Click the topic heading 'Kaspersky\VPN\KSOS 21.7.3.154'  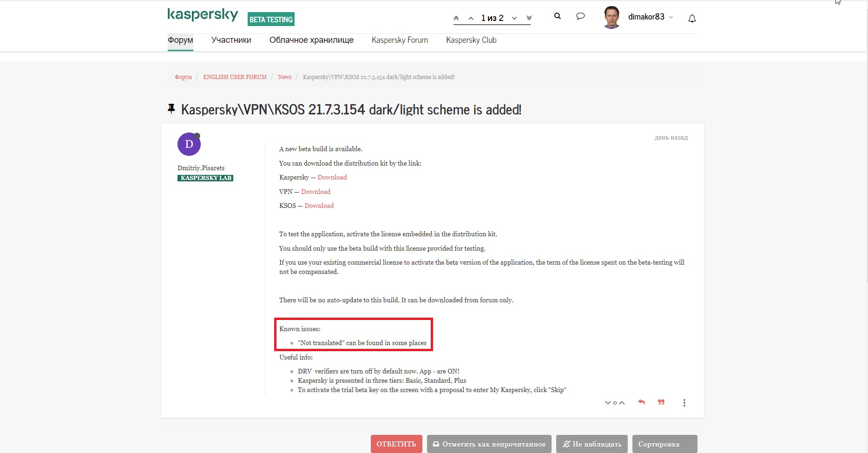pyautogui.click(x=351, y=110)
